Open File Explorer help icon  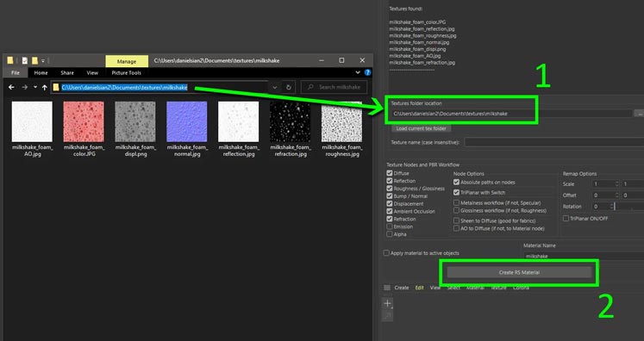coord(367,72)
